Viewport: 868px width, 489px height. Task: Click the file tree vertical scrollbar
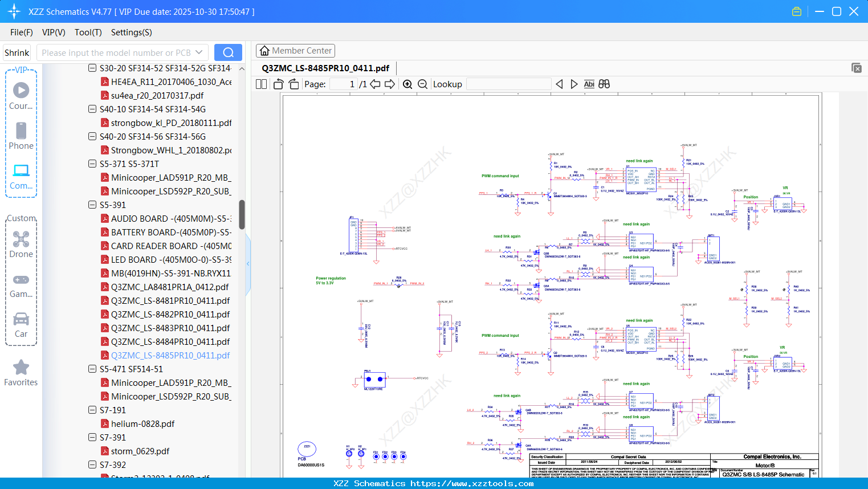pyautogui.click(x=242, y=214)
